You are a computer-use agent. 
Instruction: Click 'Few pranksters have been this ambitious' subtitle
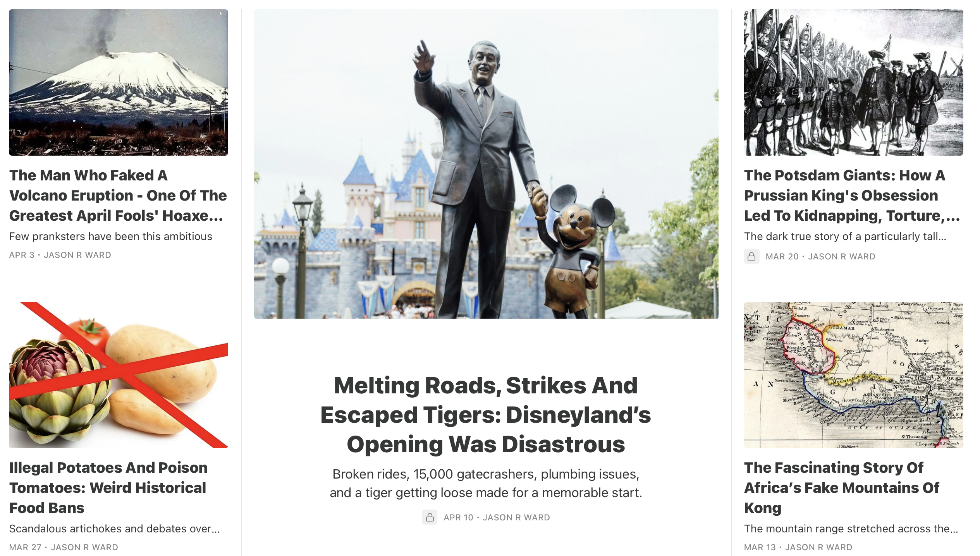(x=111, y=236)
